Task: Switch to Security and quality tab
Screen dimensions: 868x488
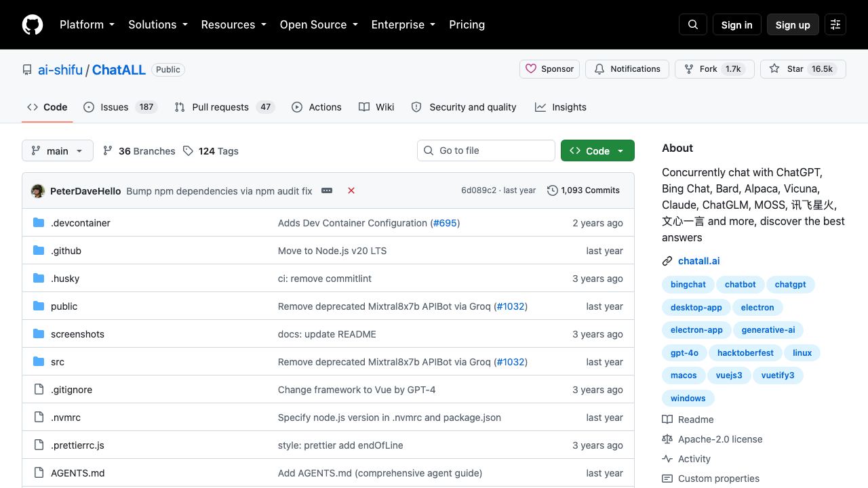Action: click(x=464, y=107)
